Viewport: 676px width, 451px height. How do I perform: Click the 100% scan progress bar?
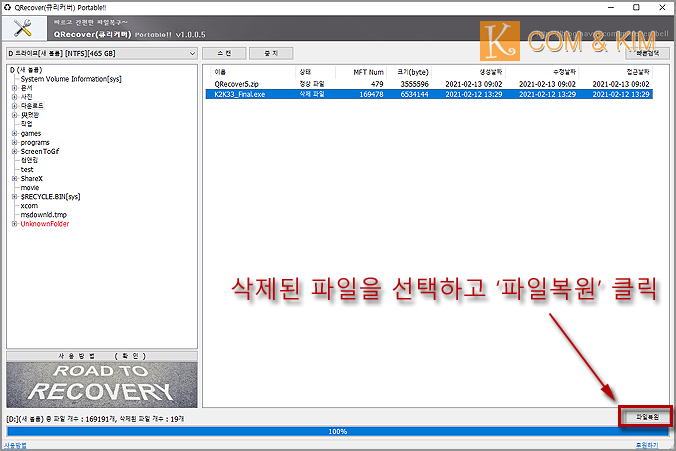pos(338,432)
